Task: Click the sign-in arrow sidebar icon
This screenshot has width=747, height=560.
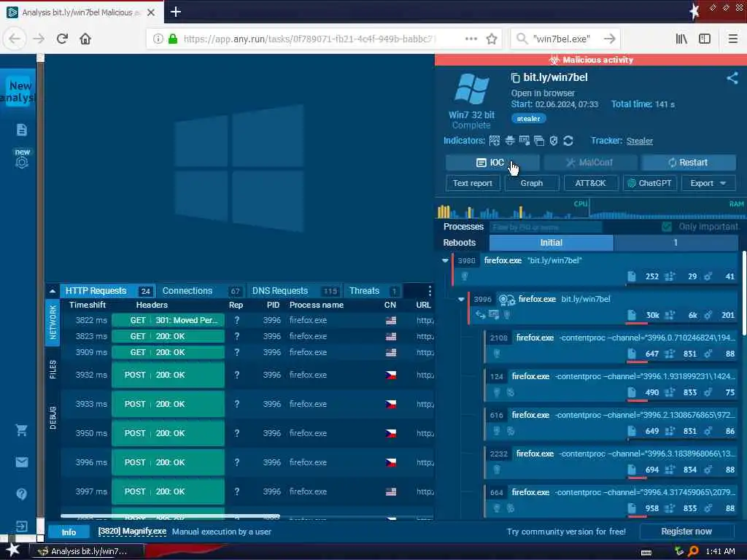Action: tap(21, 526)
